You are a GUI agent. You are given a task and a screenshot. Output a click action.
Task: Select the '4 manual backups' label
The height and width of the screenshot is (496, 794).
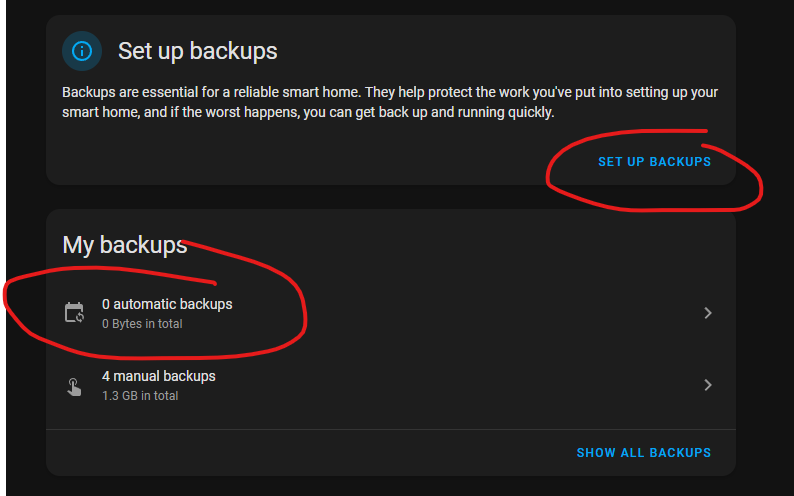(x=158, y=376)
